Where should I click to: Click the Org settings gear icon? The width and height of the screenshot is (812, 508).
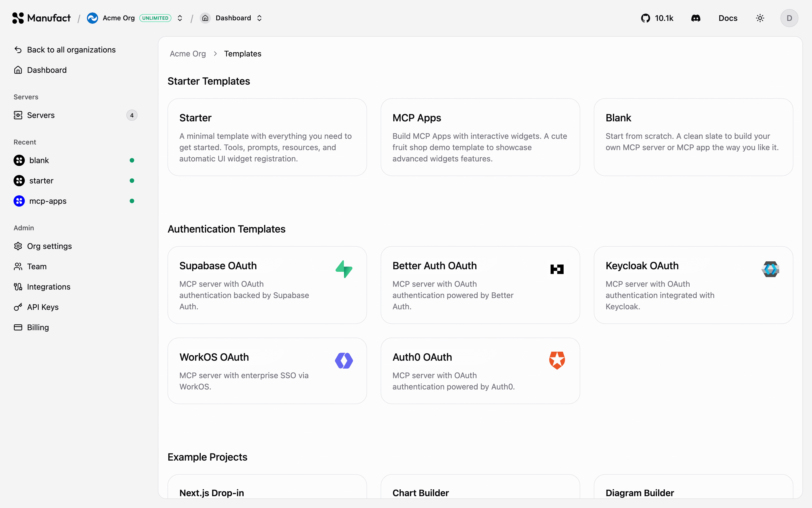tap(18, 246)
